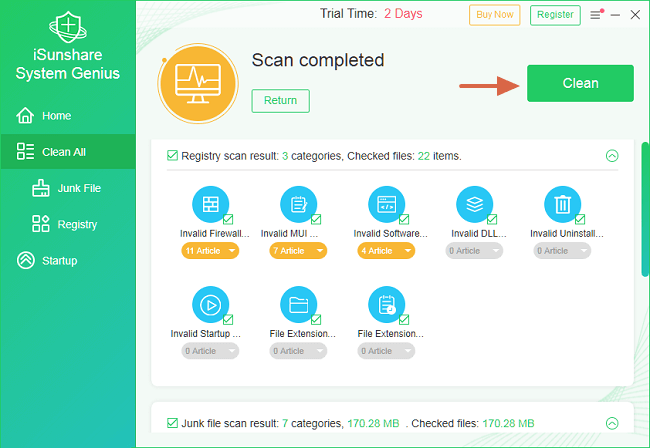Toggle the Invalid Firewall checkbox
The width and height of the screenshot is (650, 448).
228,219
